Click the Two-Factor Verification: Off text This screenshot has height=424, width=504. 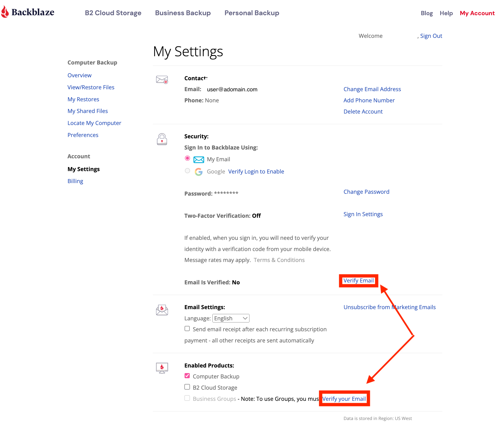click(x=223, y=216)
